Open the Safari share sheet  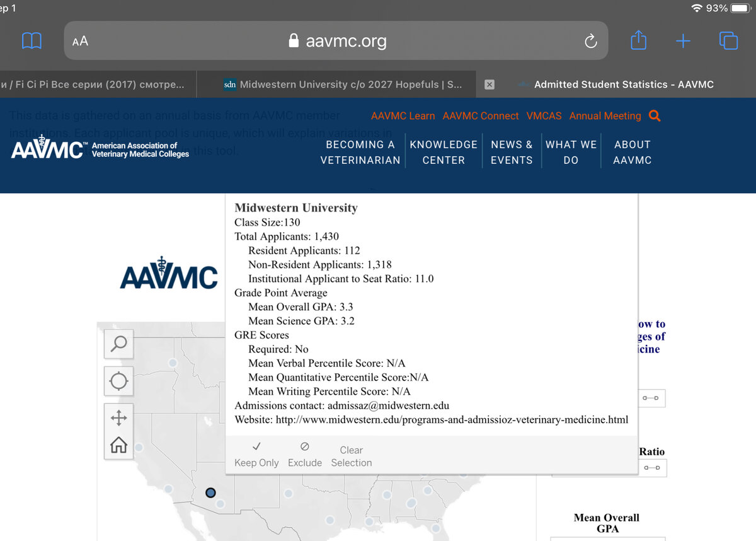click(x=638, y=40)
